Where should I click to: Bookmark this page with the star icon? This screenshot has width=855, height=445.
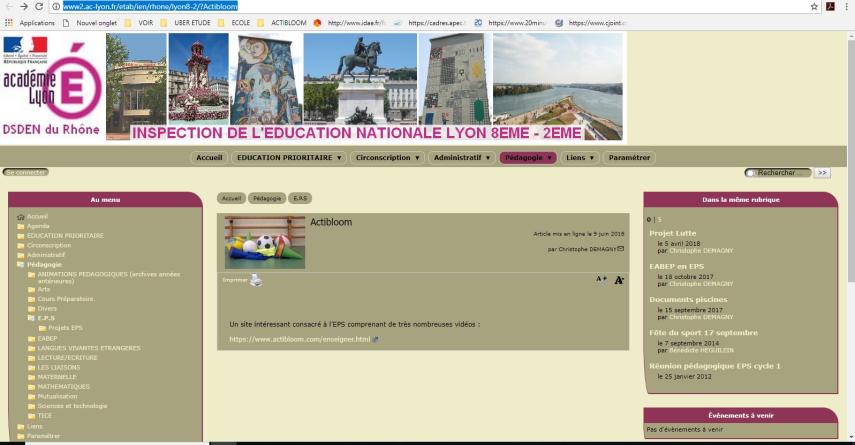point(814,6)
